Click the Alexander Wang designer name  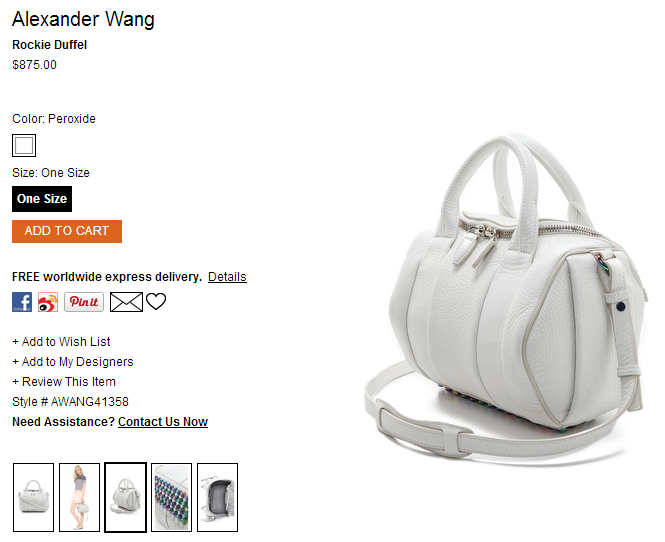pos(84,20)
